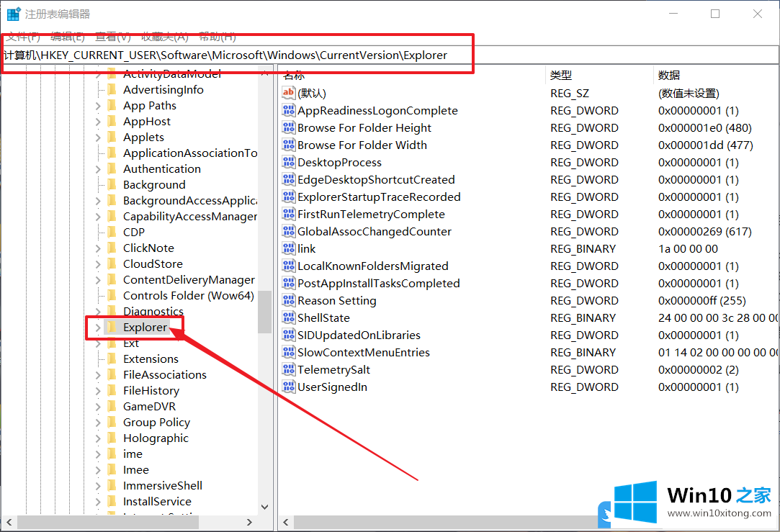Click the UserSignedIn value icon

(x=288, y=387)
